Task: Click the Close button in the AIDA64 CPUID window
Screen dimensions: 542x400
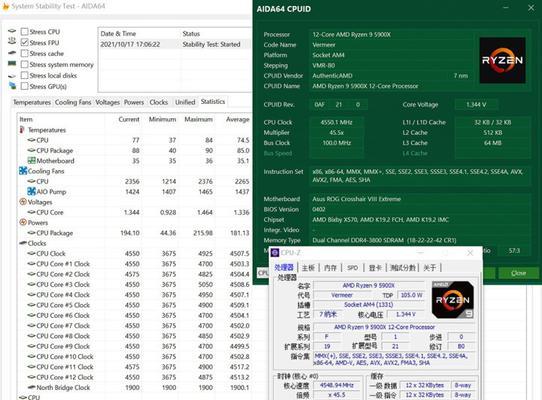Action: point(518,273)
